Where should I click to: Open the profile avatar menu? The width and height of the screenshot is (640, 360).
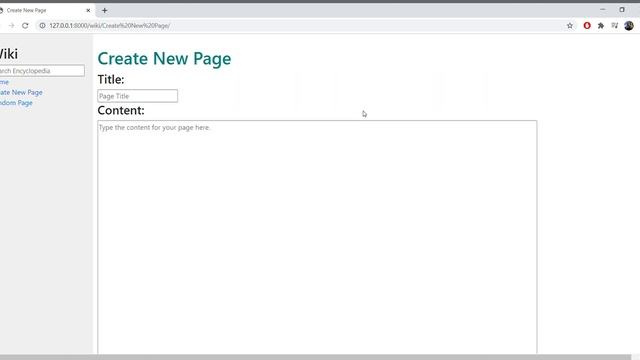pyautogui.click(x=629, y=25)
